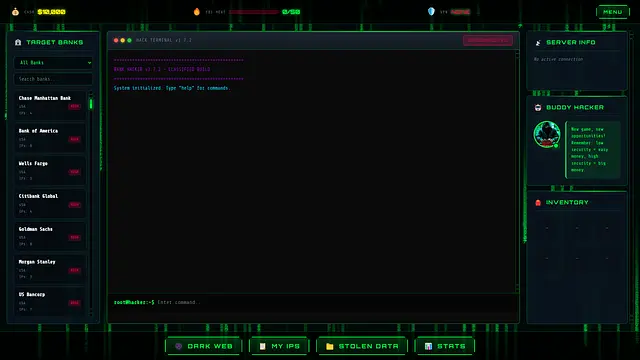Screen dimensions: 640x360
Task: Click the yellow terminal window dot
Action: click(x=122, y=40)
